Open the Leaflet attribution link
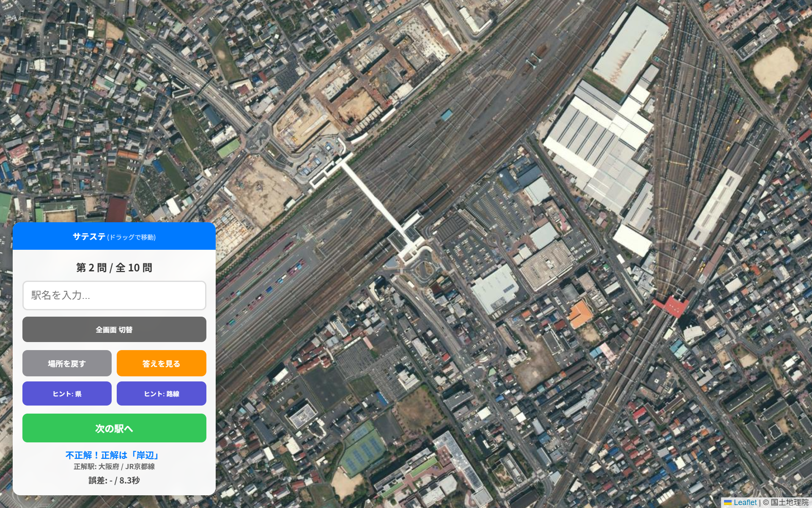 (x=745, y=502)
